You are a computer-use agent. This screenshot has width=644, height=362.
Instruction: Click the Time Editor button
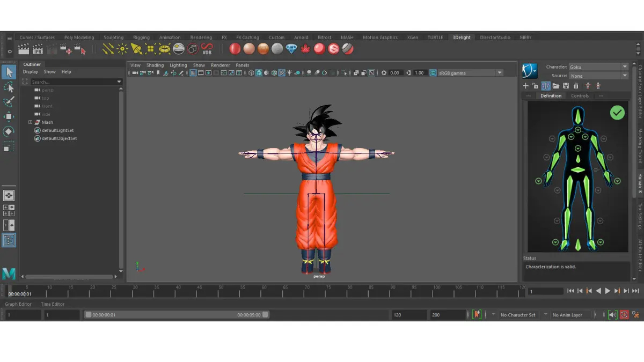click(x=53, y=304)
